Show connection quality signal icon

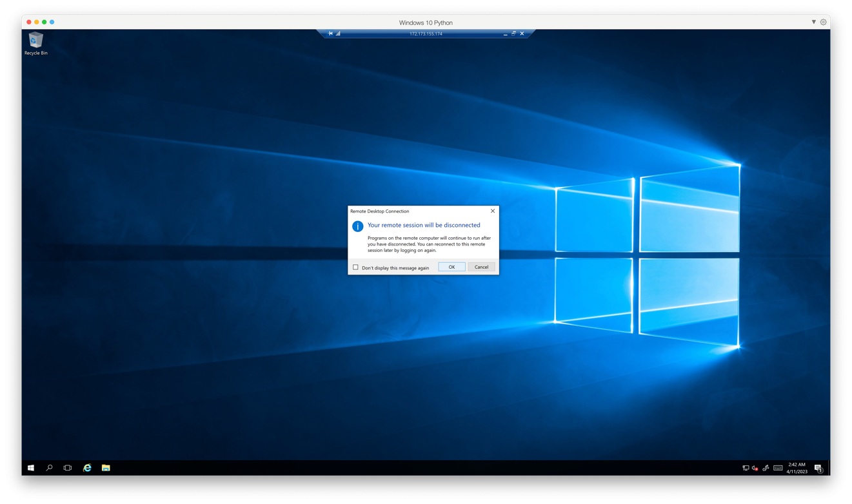[x=338, y=34]
